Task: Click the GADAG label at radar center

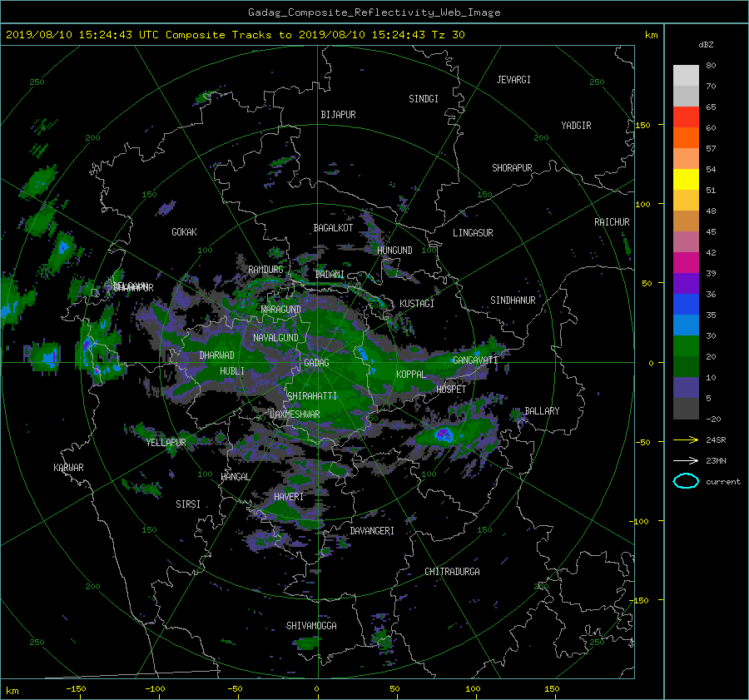Action: [x=316, y=363]
